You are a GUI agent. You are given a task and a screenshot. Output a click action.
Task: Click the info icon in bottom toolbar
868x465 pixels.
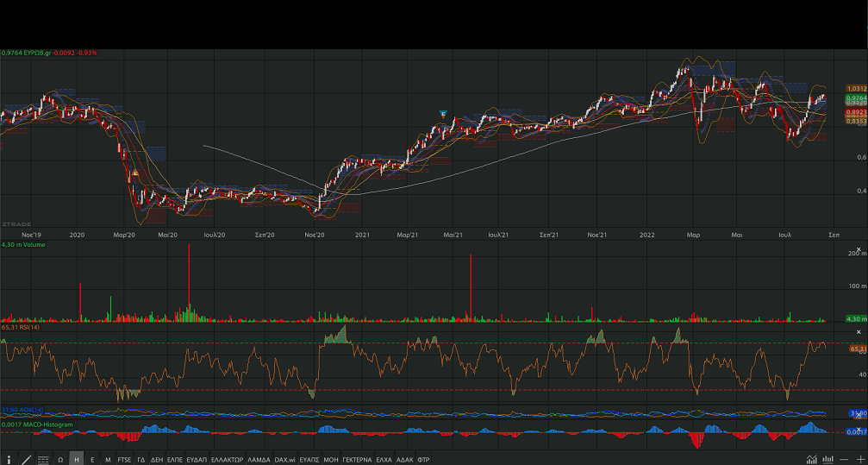pos(9,459)
